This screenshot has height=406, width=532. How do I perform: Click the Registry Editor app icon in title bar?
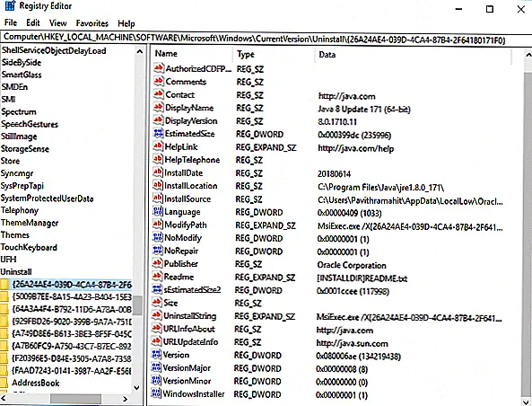click(x=11, y=5)
